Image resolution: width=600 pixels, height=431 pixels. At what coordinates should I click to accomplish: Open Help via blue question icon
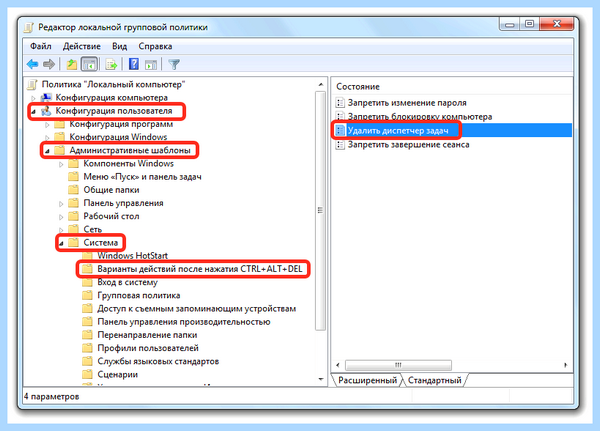point(134,64)
